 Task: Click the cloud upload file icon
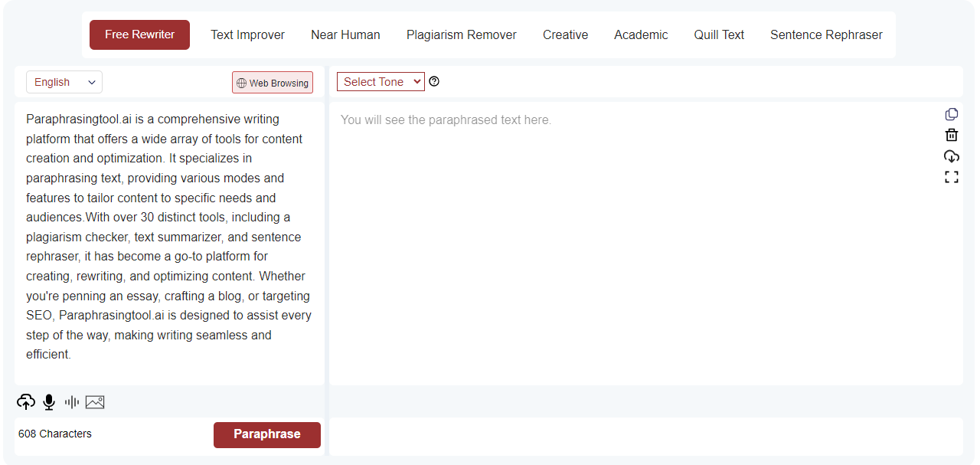tap(26, 401)
